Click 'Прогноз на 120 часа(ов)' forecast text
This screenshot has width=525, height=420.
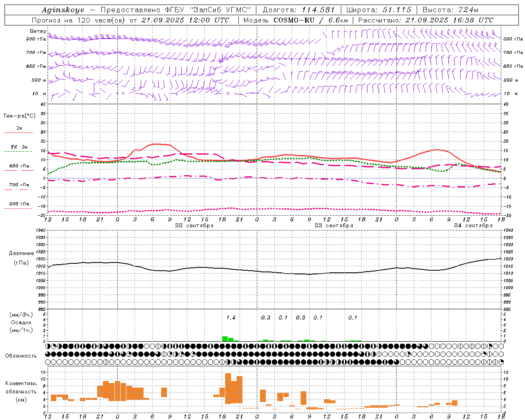point(79,20)
